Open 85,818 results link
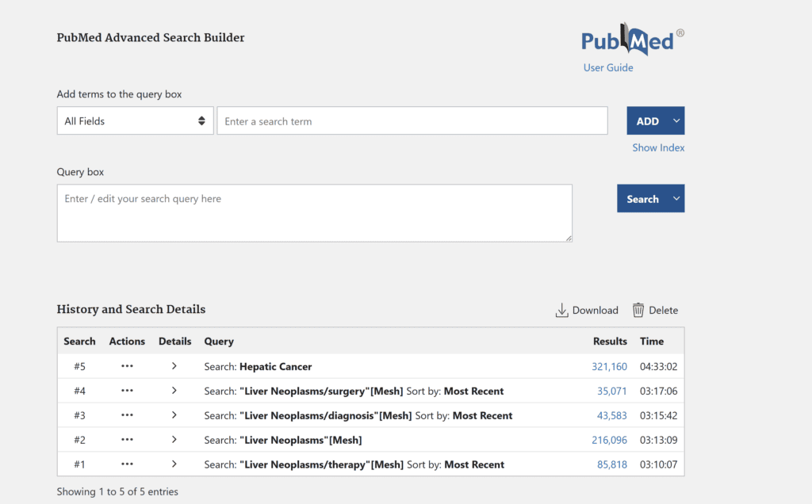 pyautogui.click(x=611, y=464)
